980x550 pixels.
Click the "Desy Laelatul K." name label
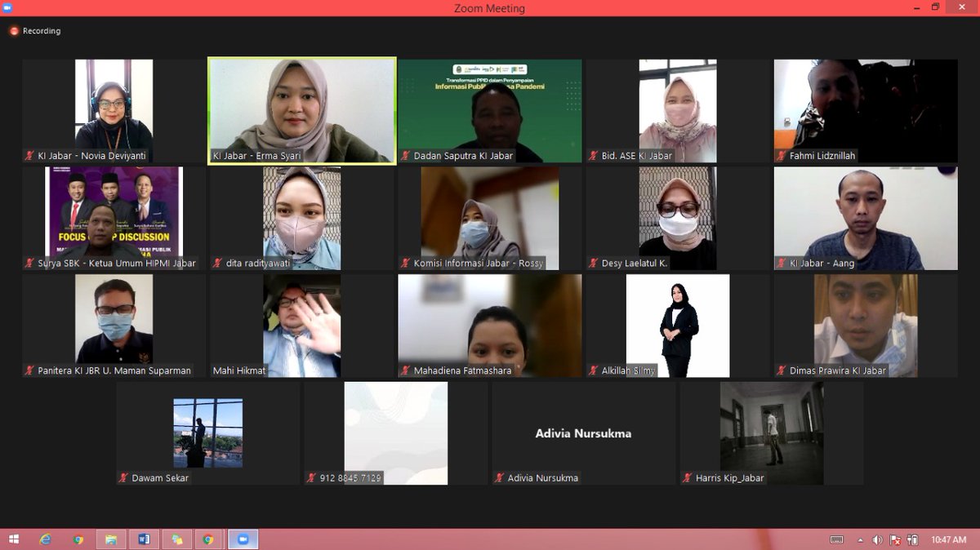click(x=635, y=264)
